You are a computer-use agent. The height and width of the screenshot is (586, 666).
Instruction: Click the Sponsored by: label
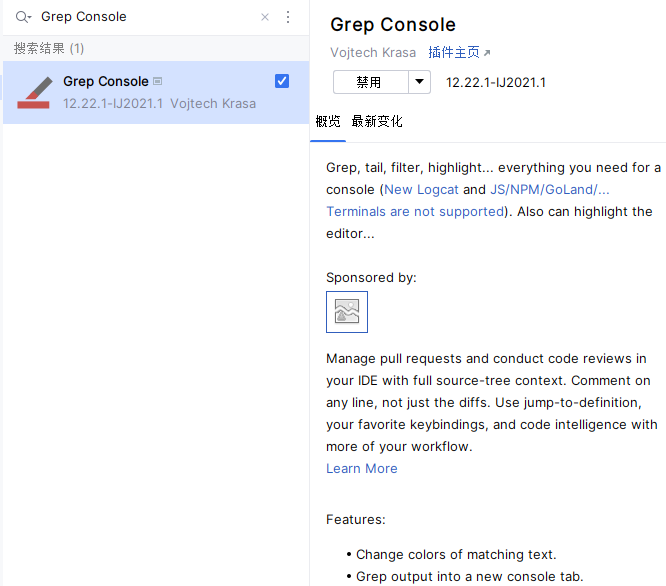[x=371, y=277]
